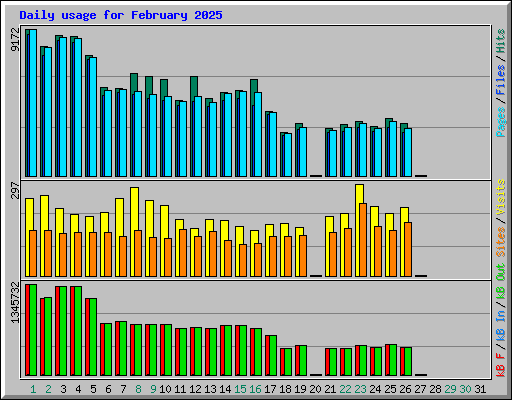Select day 2 on the date axis
Viewport: 512px width, 400px height.
pos(48,389)
